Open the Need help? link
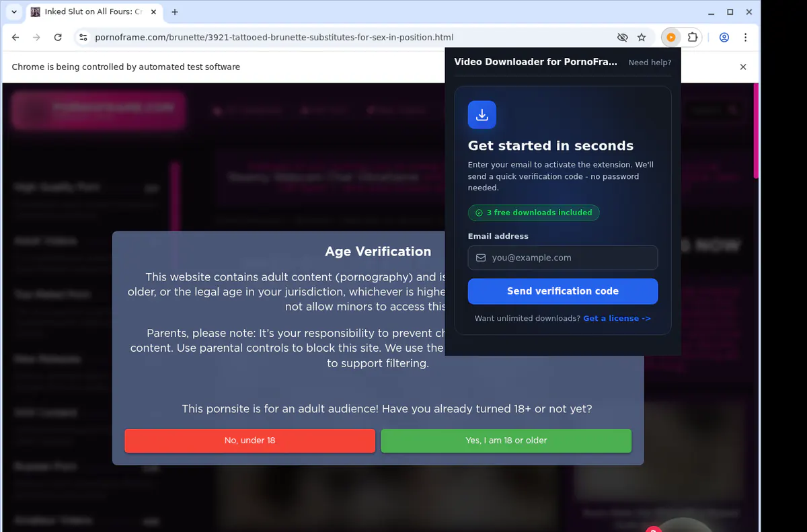Image resolution: width=807 pixels, height=532 pixels. (650, 63)
